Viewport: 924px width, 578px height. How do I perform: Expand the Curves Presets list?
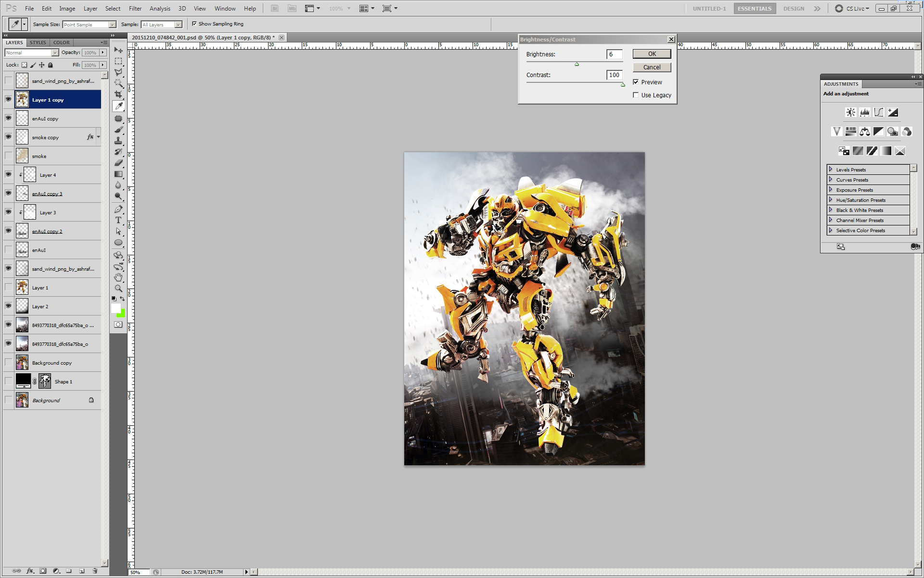pos(831,180)
